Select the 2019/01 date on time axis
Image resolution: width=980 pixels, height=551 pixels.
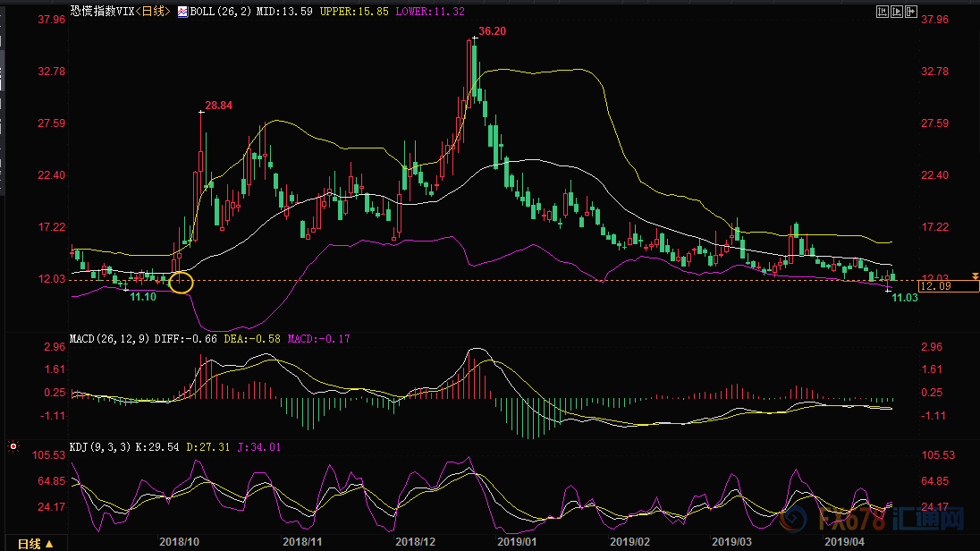(519, 542)
